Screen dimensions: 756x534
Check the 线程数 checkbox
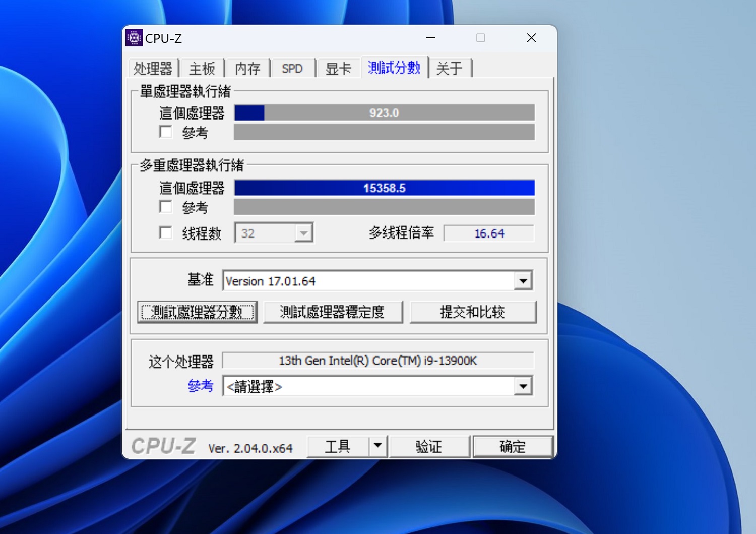(x=166, y=232)
